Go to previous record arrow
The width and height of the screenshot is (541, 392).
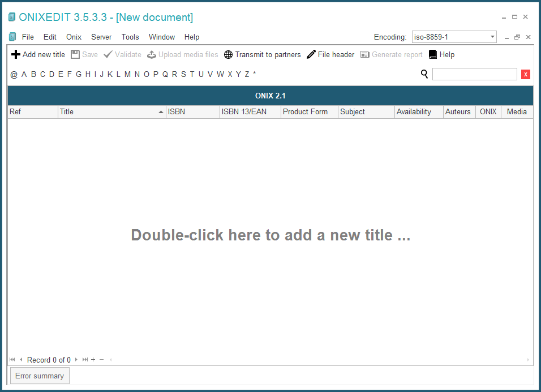point(21,360)
